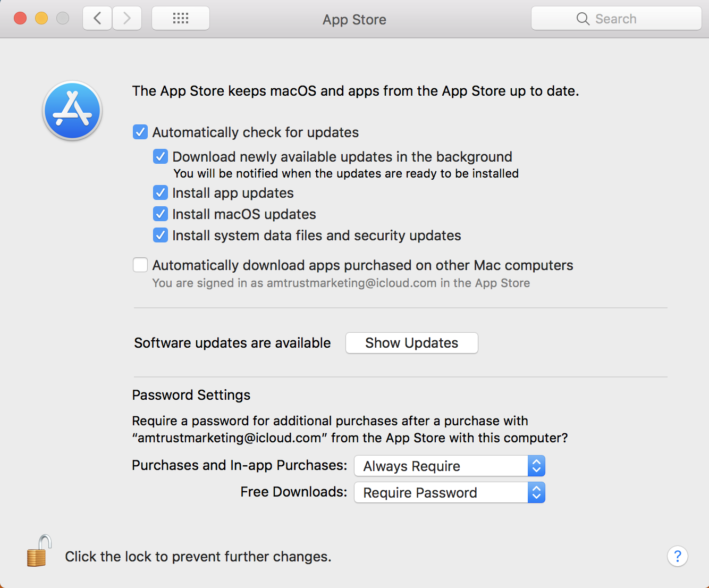Click the red close window button
This screenshot has width=709, height=588.
(20, 19)
